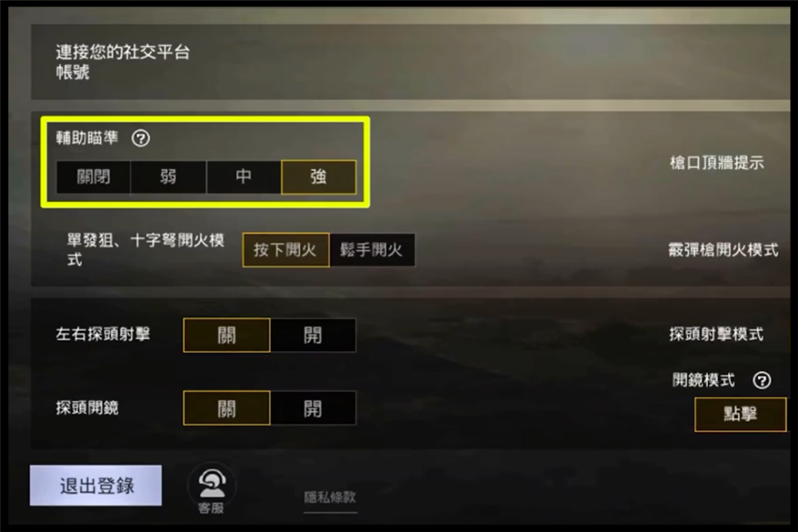Turn on 左右探頭射擊 with 開
The height and width of the screenshot is (532, 798).
(x=313, y=335)
